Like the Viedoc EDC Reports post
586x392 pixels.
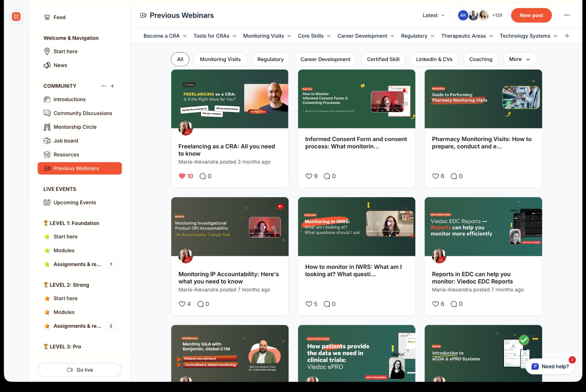click(x=438, y=304)
